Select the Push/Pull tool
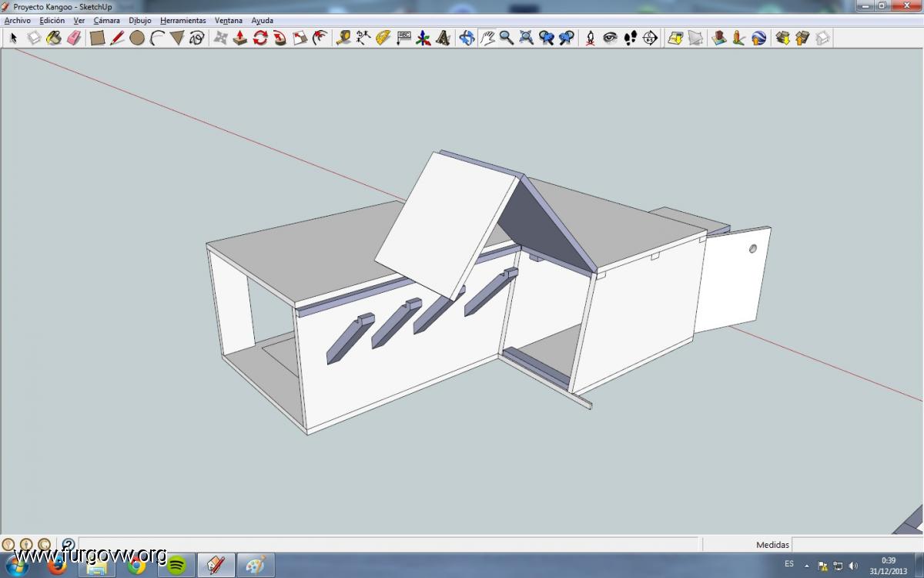 (240, 38)
